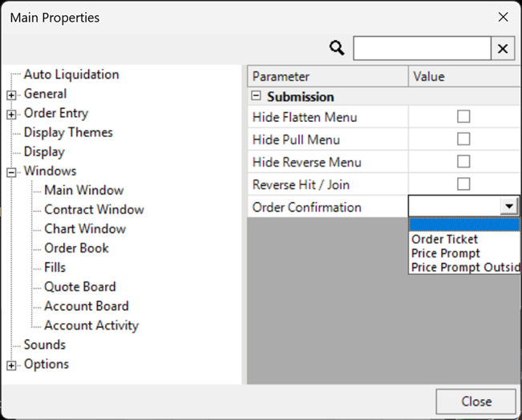This screenshot has width=522, height=420.
Task: Check the Hide Reverse Menu option
Action: [x=463, y=162]
